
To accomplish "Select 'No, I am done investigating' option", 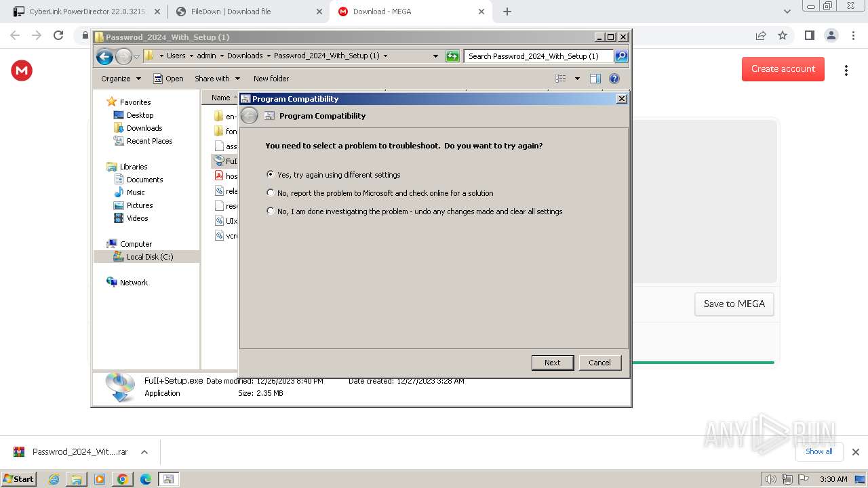I will (271, 211).
